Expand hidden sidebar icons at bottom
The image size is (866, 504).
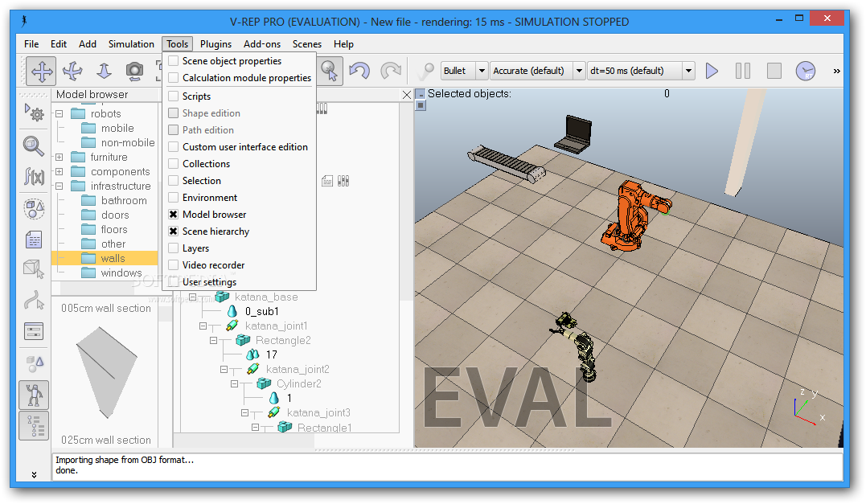tap(34, 475)
